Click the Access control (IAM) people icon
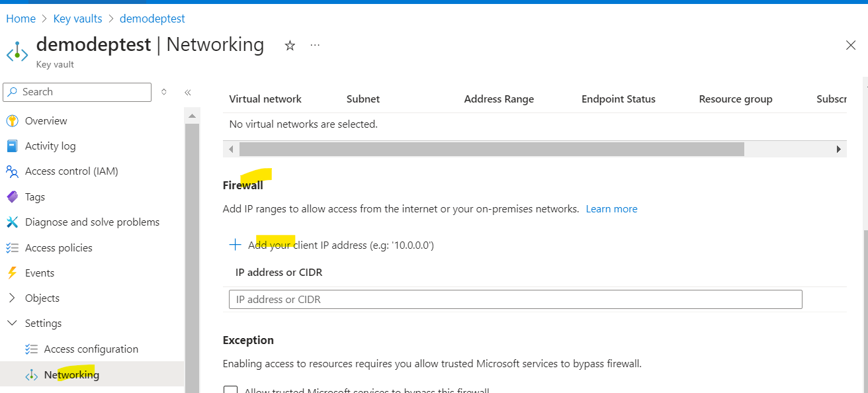 (x=12, y=171)
